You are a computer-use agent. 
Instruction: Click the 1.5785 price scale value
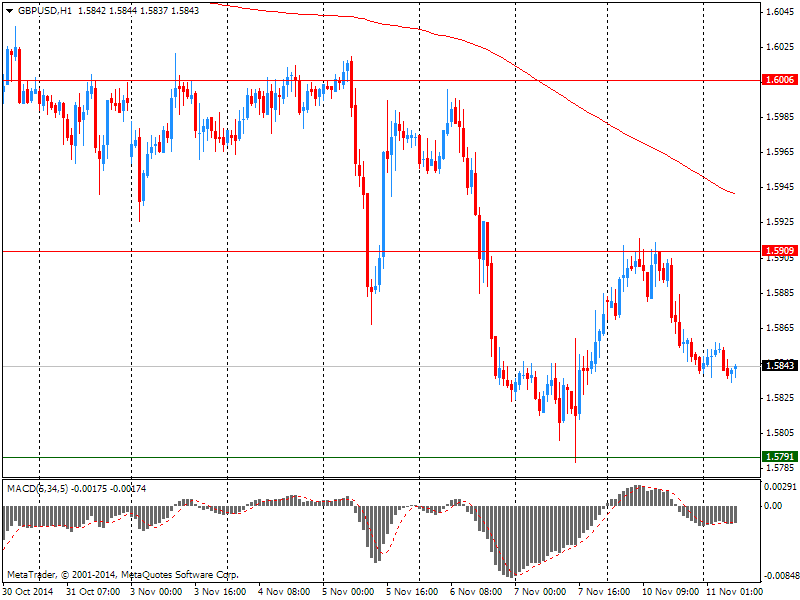pyautogui.click(x=781, y=468)
